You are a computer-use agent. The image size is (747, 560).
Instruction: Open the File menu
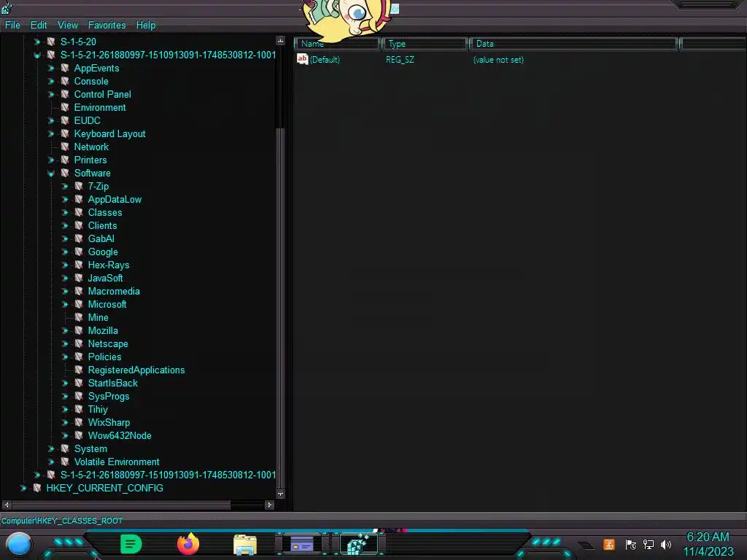(x=12, y=25)
